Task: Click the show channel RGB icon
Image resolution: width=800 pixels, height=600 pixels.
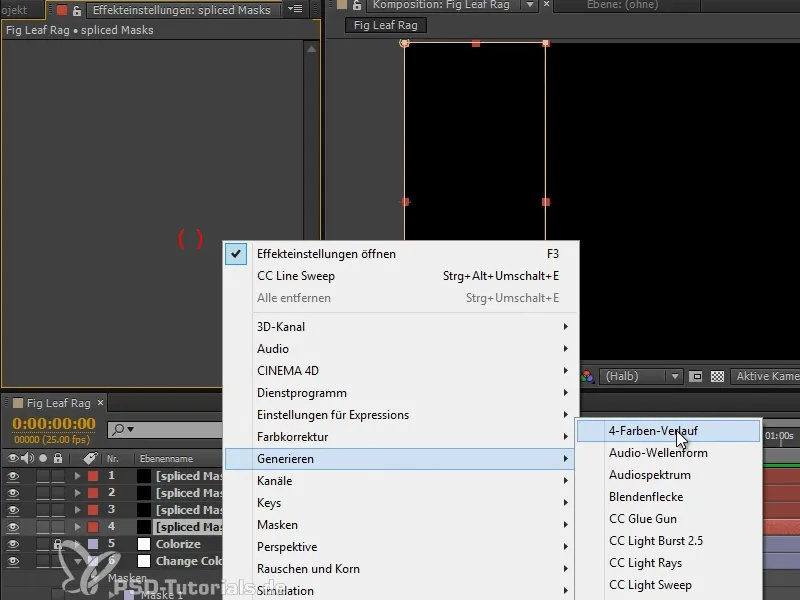Action: [x=587, y=377]
